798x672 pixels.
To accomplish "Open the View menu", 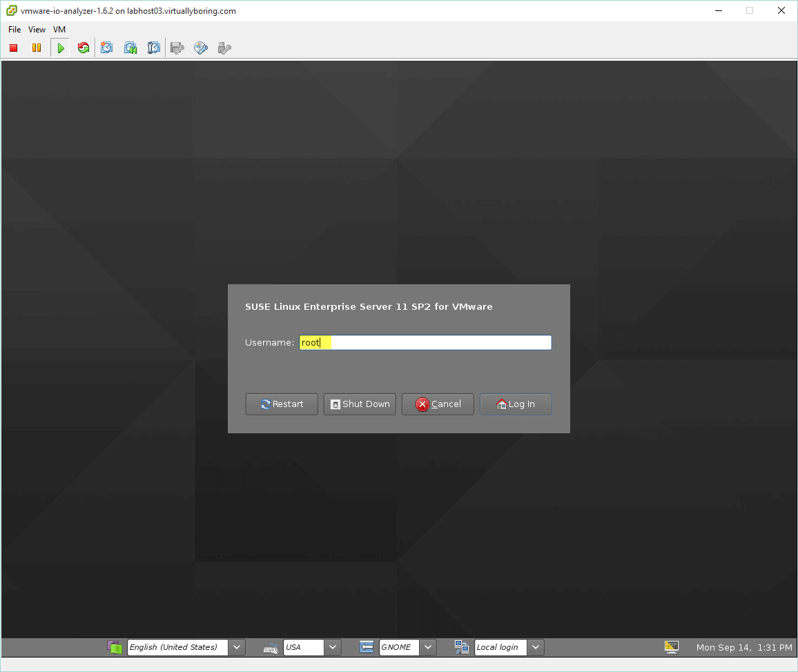I will (x=37, y=30).
